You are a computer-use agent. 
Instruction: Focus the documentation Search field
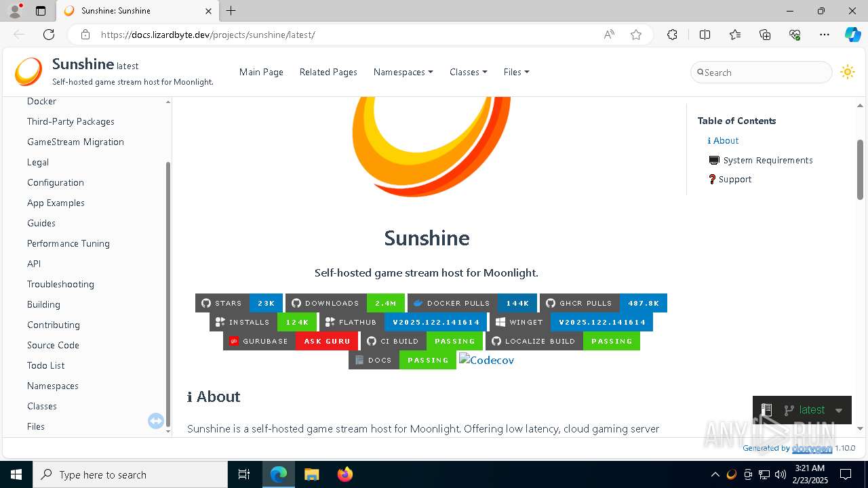[x=761, y=73]
